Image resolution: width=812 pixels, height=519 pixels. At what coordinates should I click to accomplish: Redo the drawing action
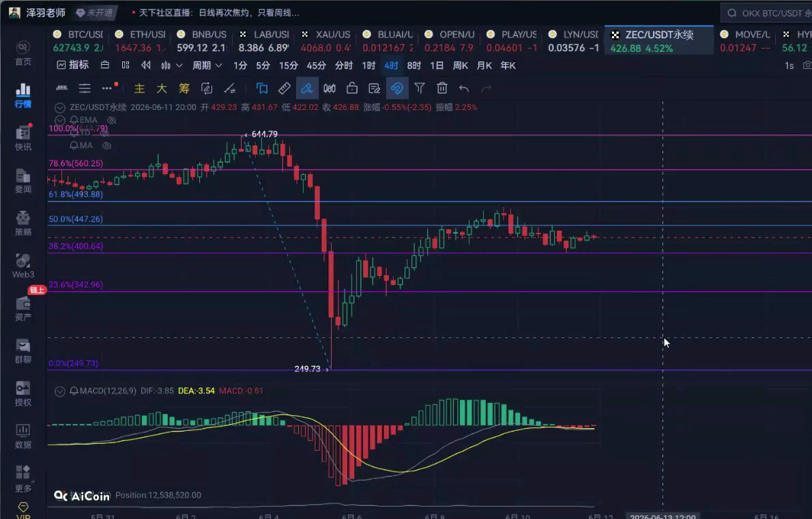point(487,88)
